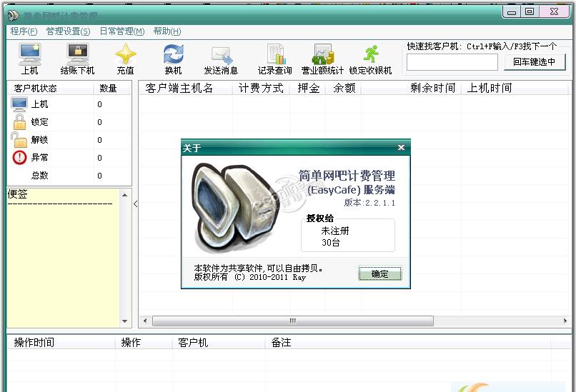Click the client list horizontal scrollbar thumb
Screen dimensions: 576x392
(293, 321)
